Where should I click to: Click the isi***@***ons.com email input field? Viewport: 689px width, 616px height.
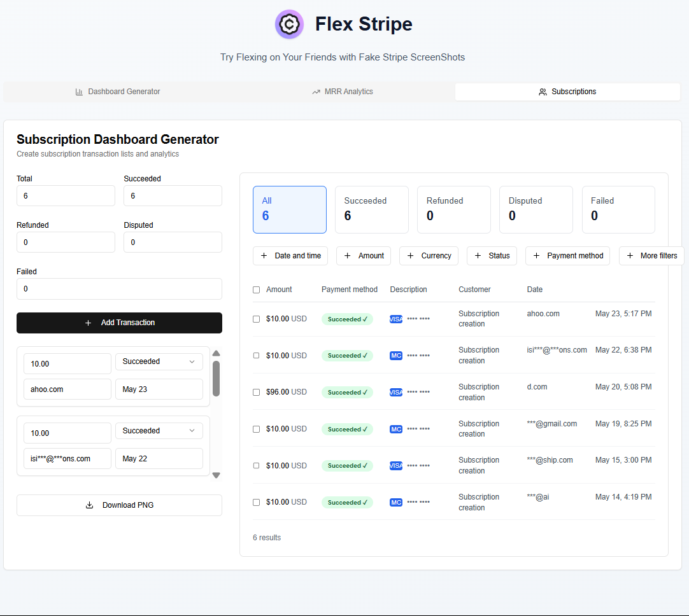67,459
